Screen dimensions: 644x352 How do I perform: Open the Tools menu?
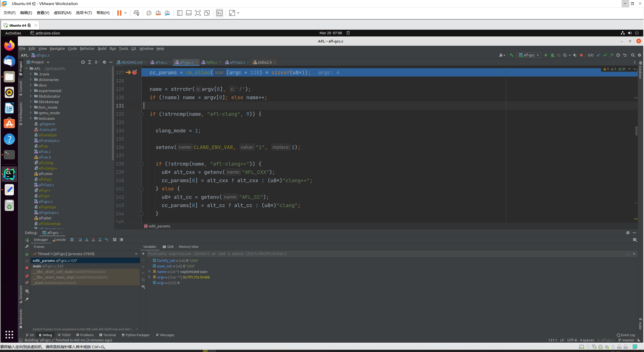pos(123,49)
